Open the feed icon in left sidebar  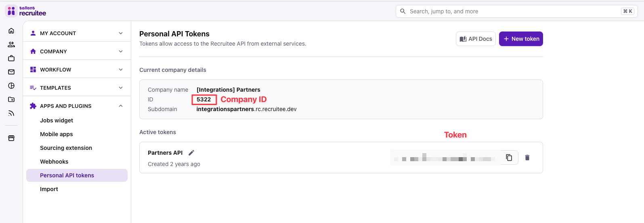tap(11, 113)
